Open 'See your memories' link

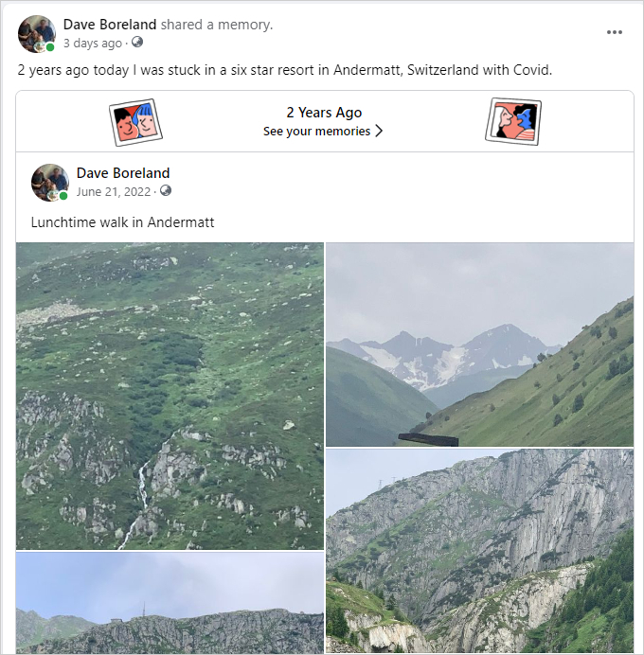tap(316, 132)
